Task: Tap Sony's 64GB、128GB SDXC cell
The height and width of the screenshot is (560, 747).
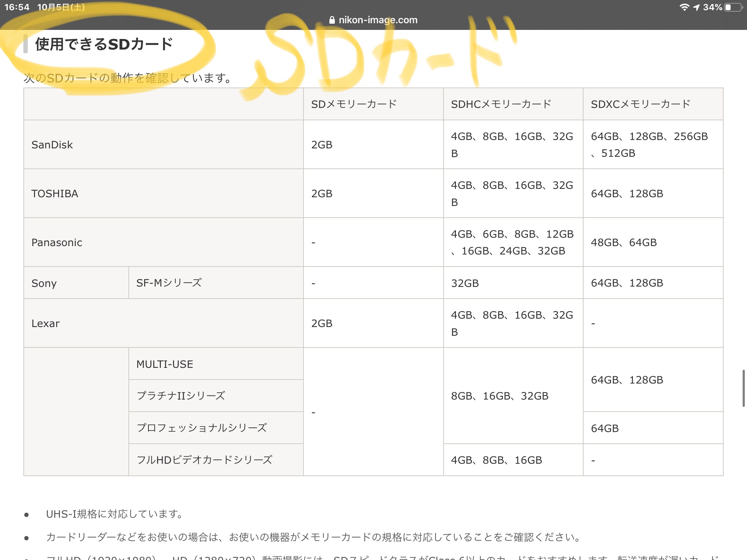Action: pos(653,283)
